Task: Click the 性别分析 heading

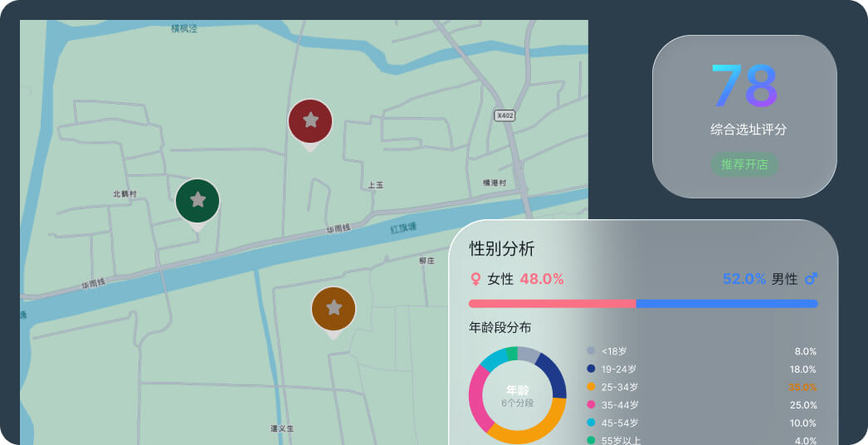Action: coord(501,249)
